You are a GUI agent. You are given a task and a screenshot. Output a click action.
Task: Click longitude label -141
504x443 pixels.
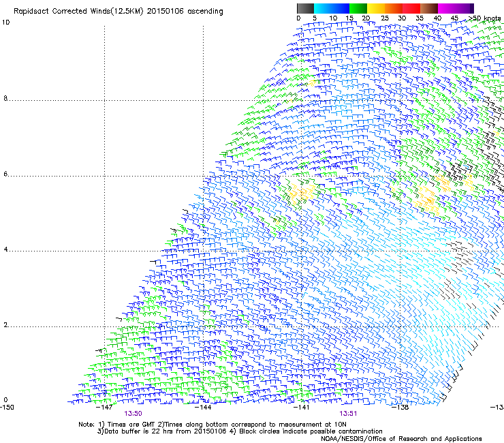301,408
